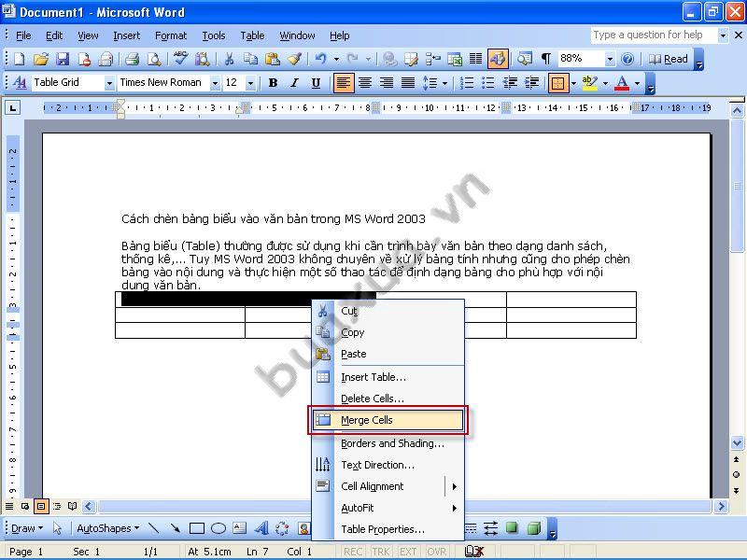Open Print Preview
Viewport: 747px width, 560px height.
pyautogui.click(x=154, y=59)
